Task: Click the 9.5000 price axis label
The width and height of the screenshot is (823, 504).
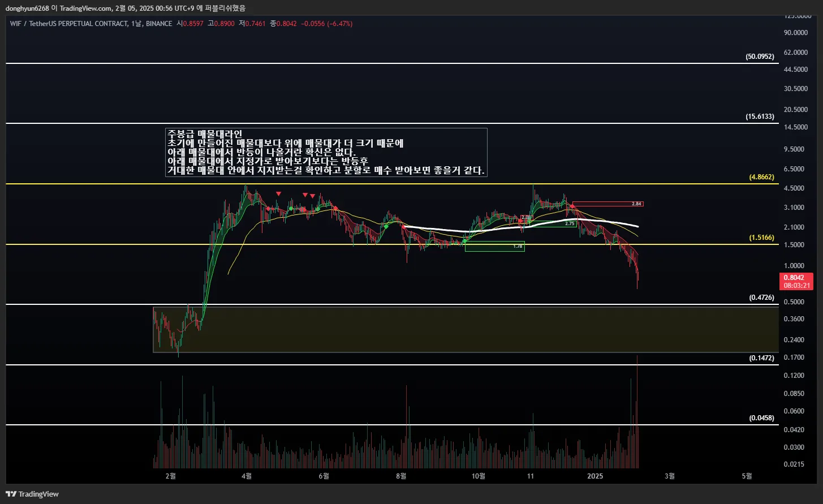Action: click(795, 149)
